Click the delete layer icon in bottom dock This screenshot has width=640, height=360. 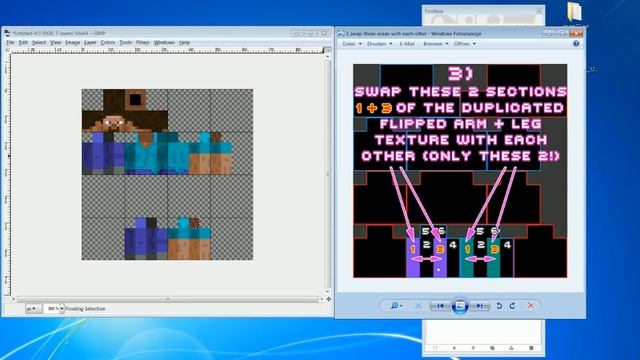[531, 348]
